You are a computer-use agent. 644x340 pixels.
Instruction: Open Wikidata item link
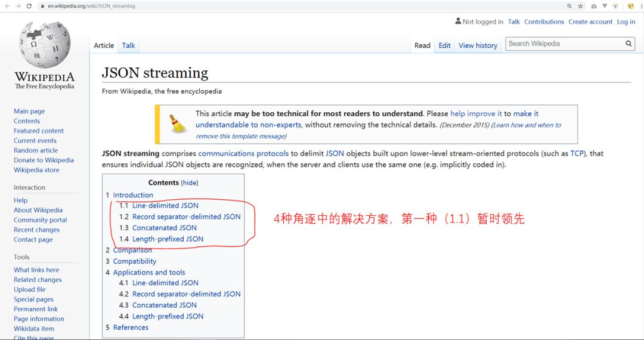pyautogui.click(x=33, y=329)
